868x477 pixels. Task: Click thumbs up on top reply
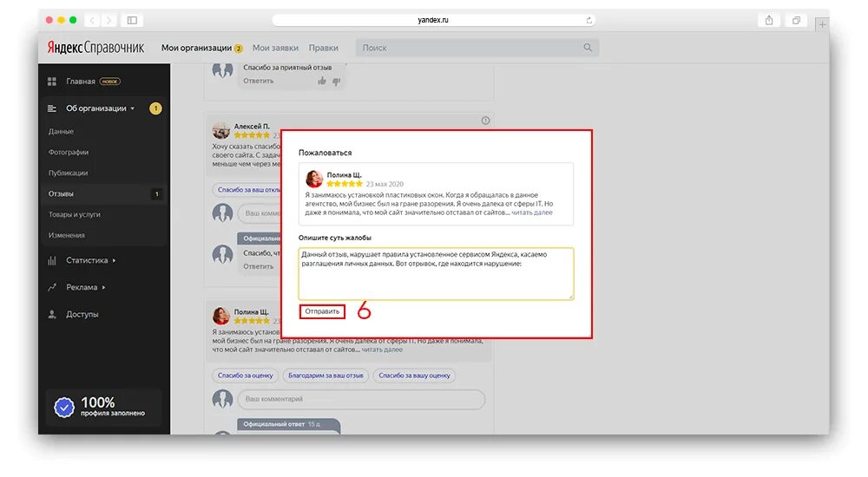[x=322, y=82]
